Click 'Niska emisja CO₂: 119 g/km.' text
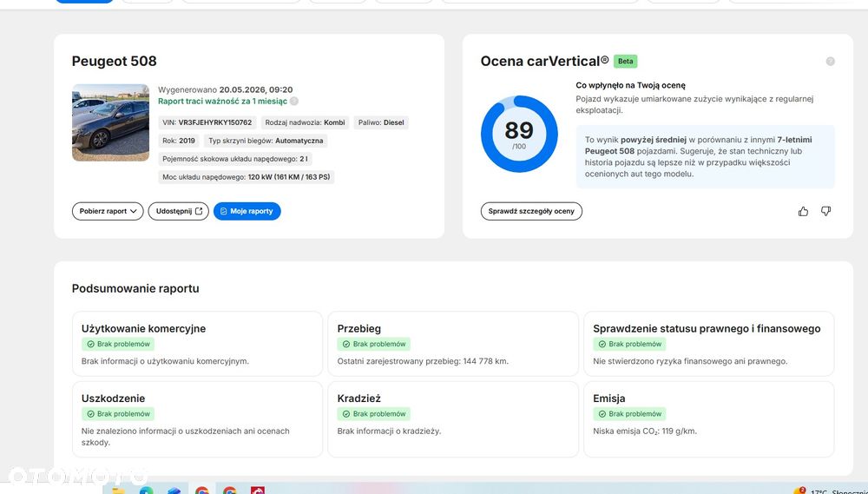The image size is (868, 494). click(x=645, y=431)
